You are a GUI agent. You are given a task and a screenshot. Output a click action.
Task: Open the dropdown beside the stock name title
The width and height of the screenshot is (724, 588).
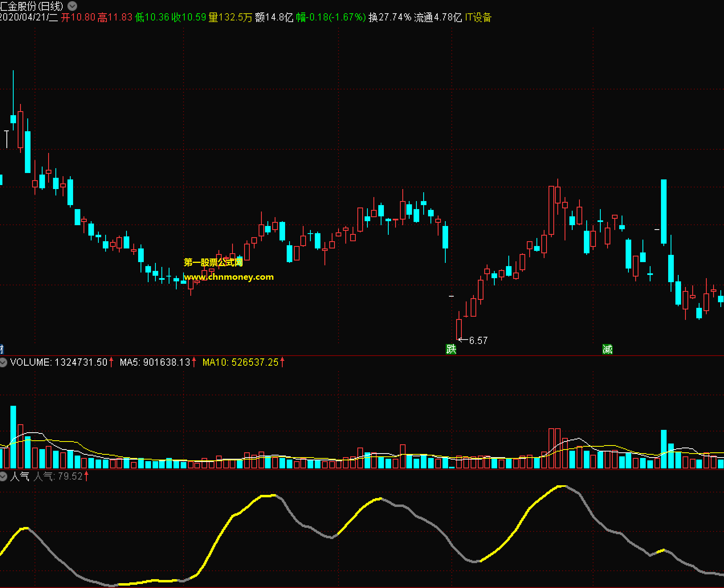[72, 6]
